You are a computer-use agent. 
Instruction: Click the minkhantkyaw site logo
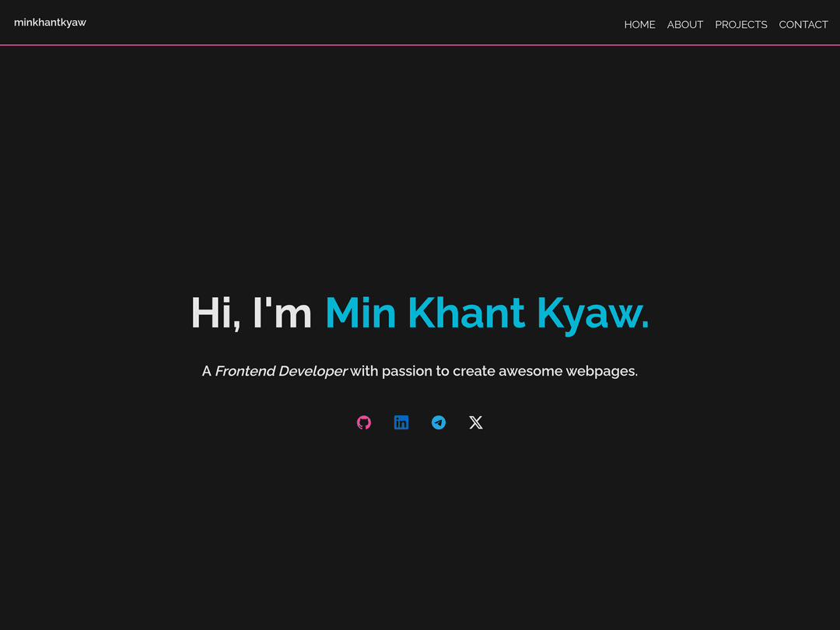click(50, 23)
